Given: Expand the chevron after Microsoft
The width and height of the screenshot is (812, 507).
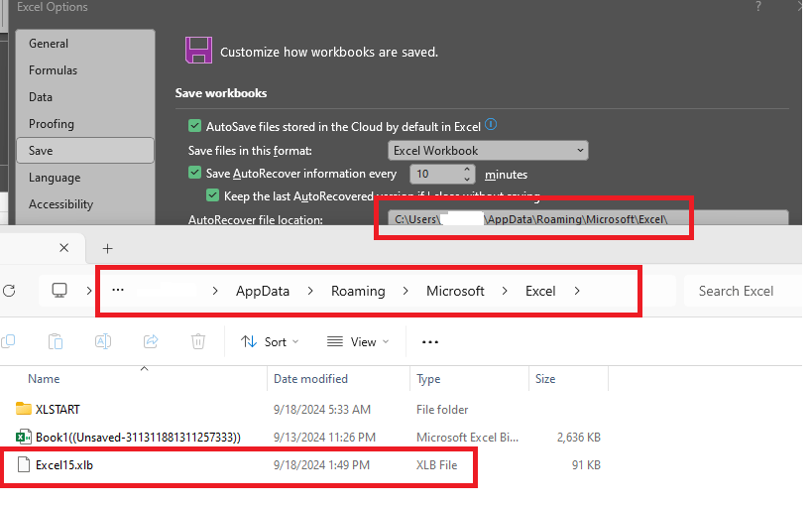Looking at the screenshot, I should pyautogui.click(x=505, y=292).
